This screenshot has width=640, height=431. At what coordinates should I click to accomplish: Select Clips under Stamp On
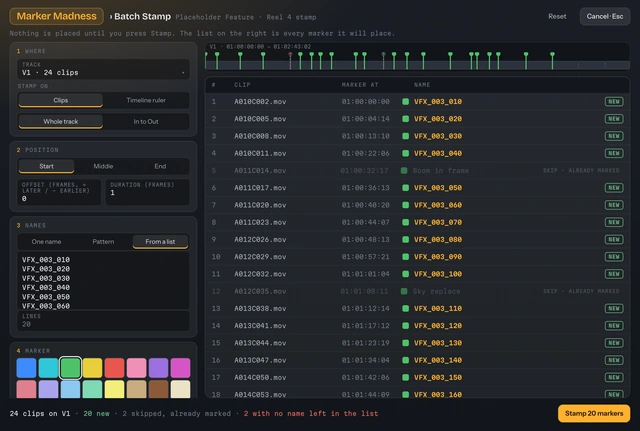60,100
